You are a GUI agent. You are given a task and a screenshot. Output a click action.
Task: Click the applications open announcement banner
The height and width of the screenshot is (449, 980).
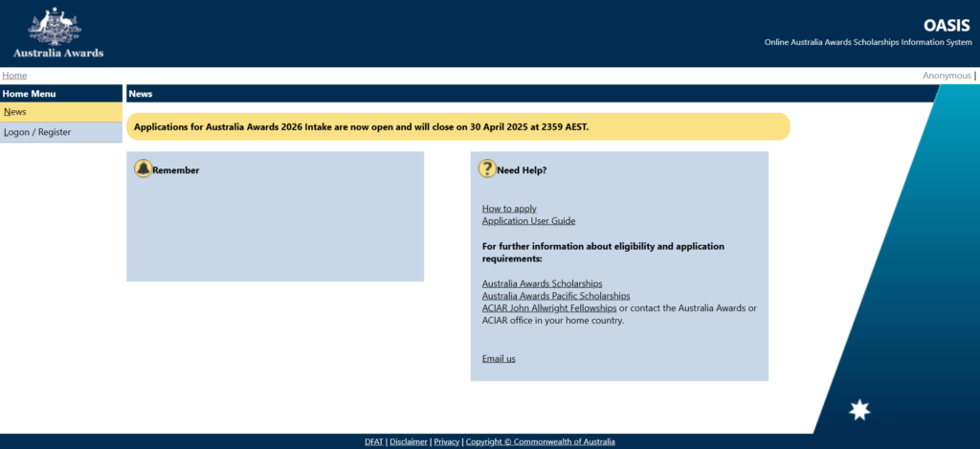click(458, 127)
